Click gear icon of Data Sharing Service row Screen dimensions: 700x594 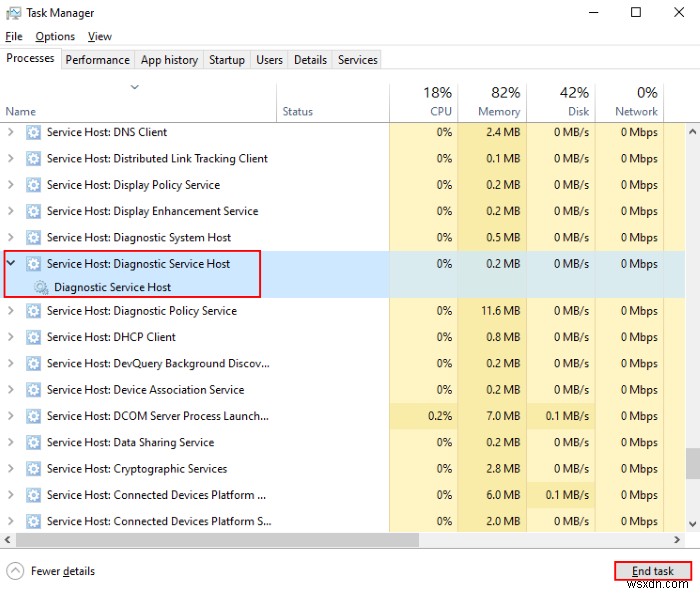[x=33, y=443]
